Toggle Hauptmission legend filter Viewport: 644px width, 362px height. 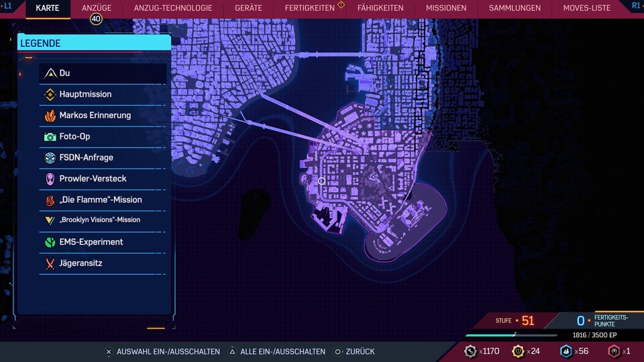pyautogui.click(x=103, y=95)
